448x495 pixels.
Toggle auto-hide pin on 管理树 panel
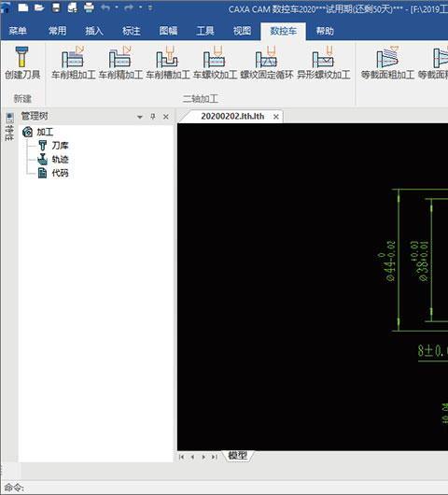pyautogui.click(x=153, y=117)
